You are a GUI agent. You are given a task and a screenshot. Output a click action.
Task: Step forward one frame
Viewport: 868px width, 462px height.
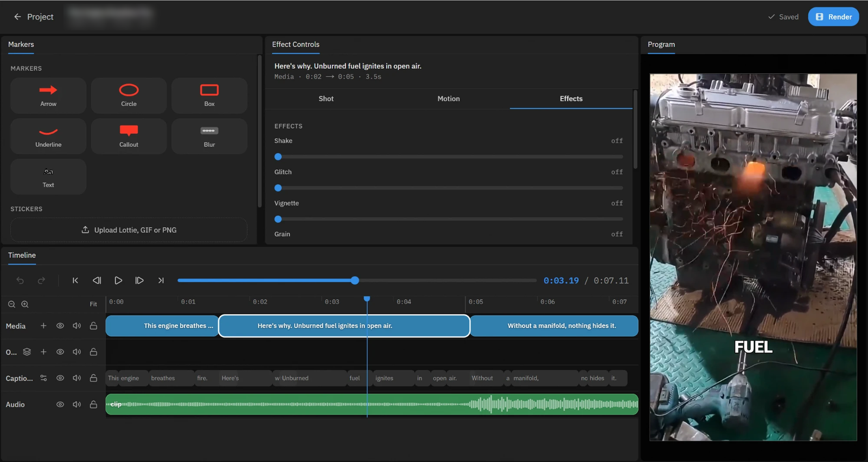pyautogui.click(x=139, y=280)
